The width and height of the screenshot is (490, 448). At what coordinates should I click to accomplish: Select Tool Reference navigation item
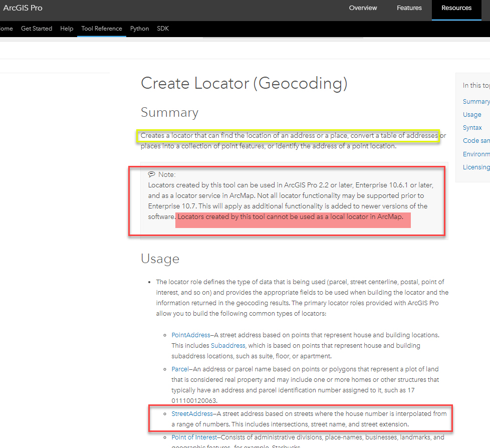tap(102, 29)
